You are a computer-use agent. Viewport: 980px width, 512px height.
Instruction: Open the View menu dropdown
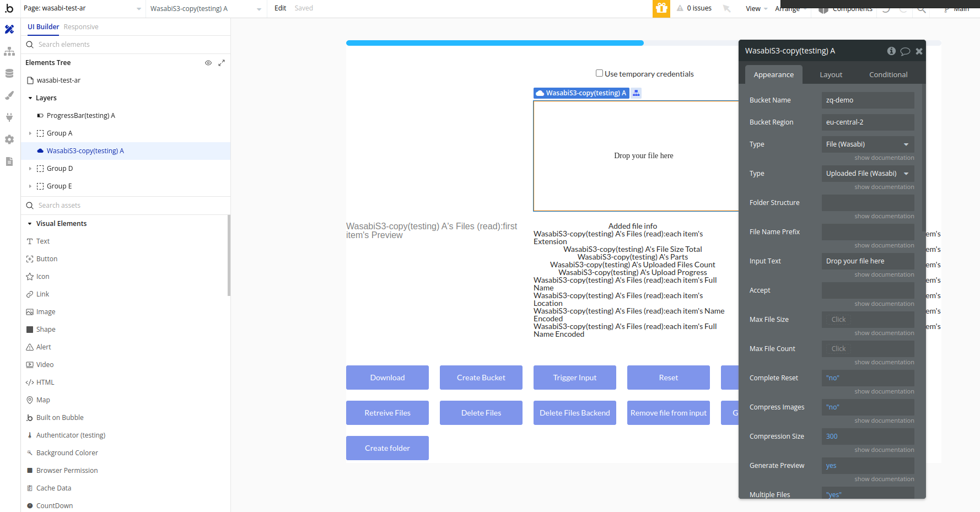click(x=756, y=8)
